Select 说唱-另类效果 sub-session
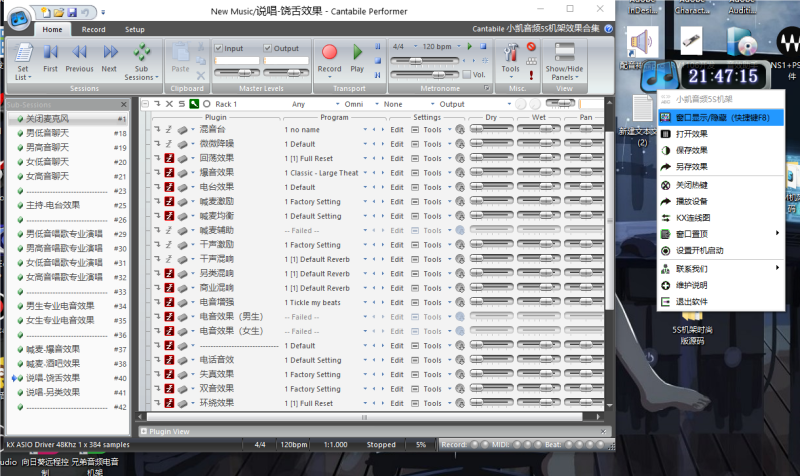 click(x=53, y=392)
